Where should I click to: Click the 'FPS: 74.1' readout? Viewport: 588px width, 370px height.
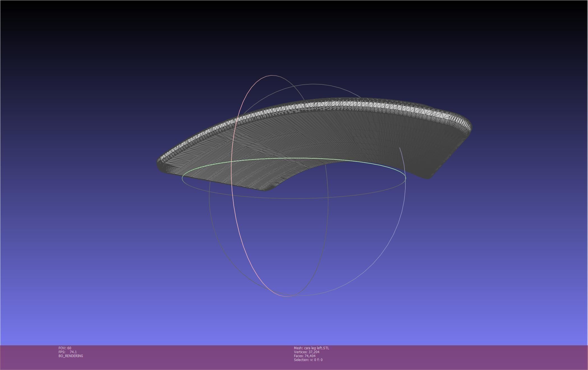point(68,352)
